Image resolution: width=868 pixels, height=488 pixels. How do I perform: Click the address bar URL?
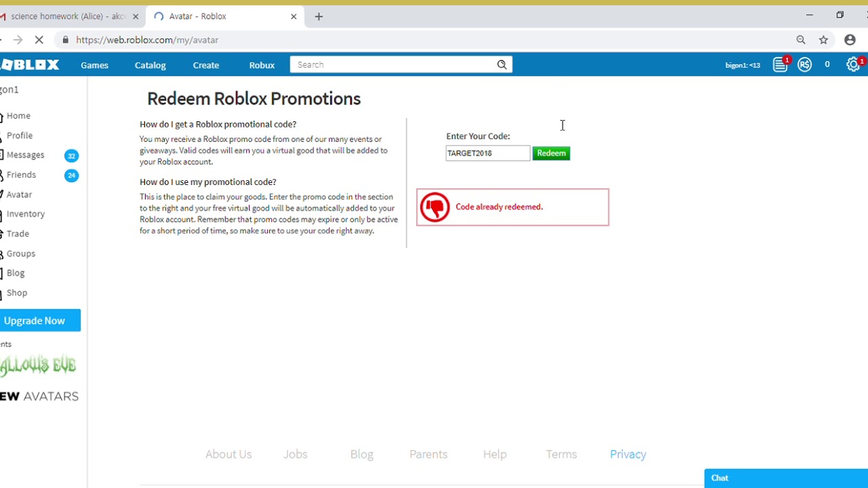[x=147, y=40]
